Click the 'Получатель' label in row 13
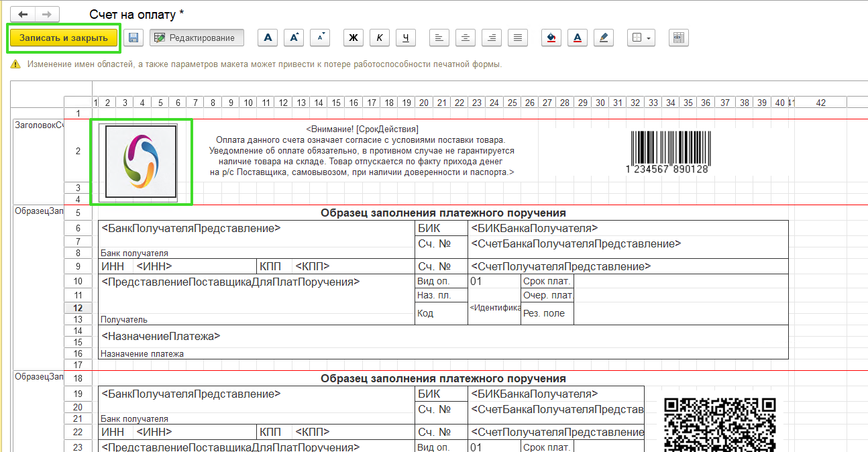 pyautogui.click(x=124, y=320)
